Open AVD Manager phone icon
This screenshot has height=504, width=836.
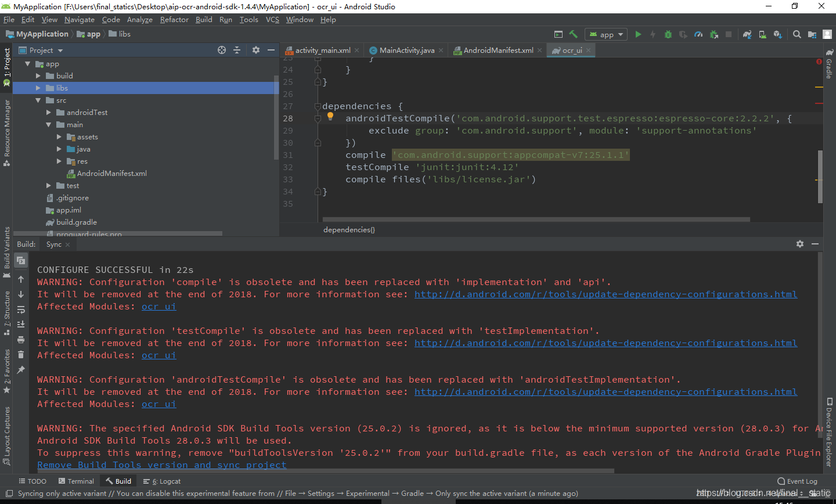coord(762,34)
